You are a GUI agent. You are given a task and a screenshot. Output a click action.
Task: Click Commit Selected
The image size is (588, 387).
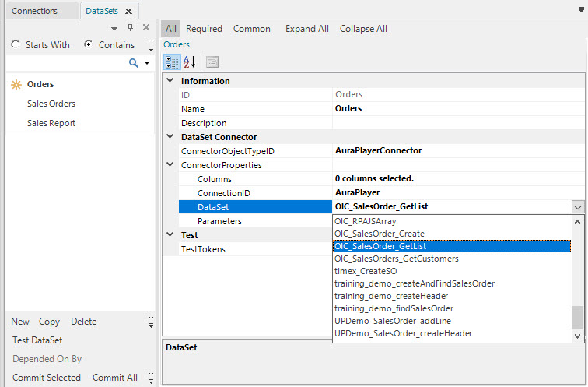47,377
